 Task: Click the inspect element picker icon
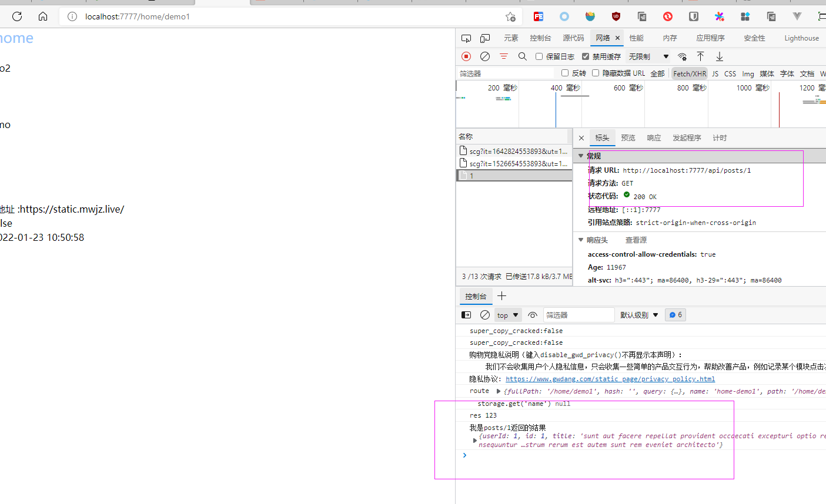pos(466,38)
